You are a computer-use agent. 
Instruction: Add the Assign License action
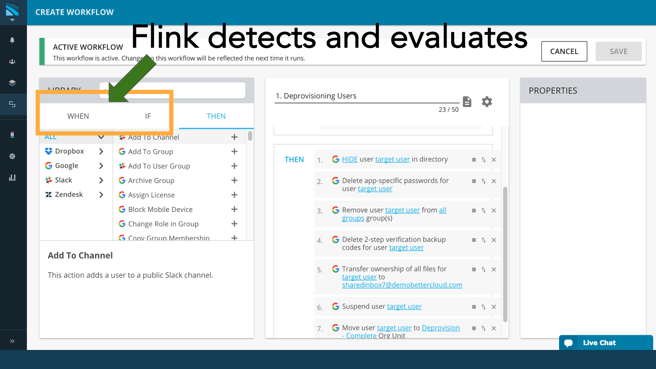[x=234, y=195]
